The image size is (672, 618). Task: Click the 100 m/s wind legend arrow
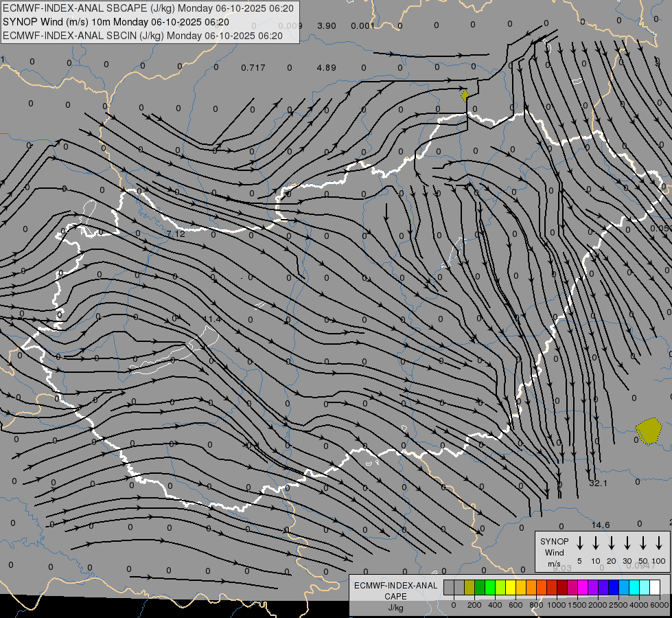pyautogui.click(x=659, y=543)
